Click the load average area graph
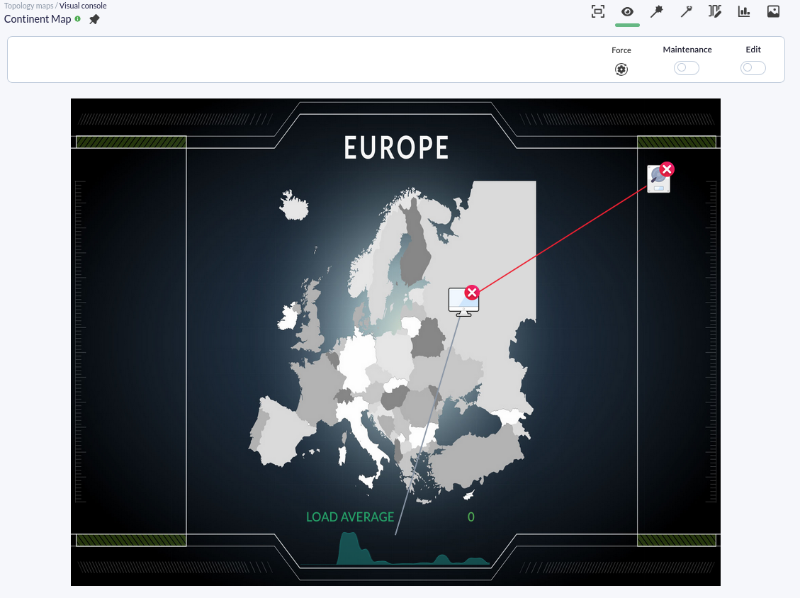 pos(412,549)
